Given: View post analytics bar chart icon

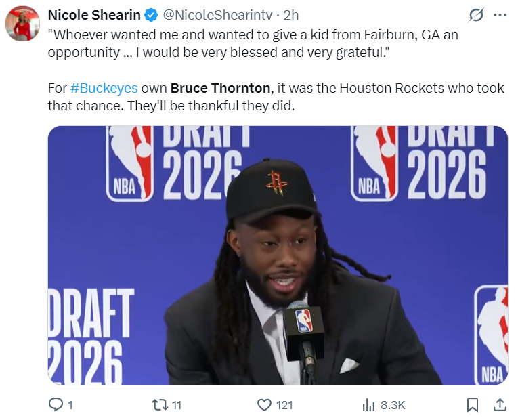Looking at the screenshot, I should [x=368, y=405].
